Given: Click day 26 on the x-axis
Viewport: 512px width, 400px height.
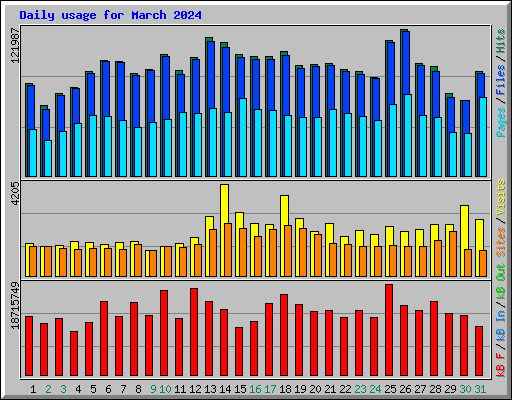Looking at the screenshot, I should coord(405,389).
